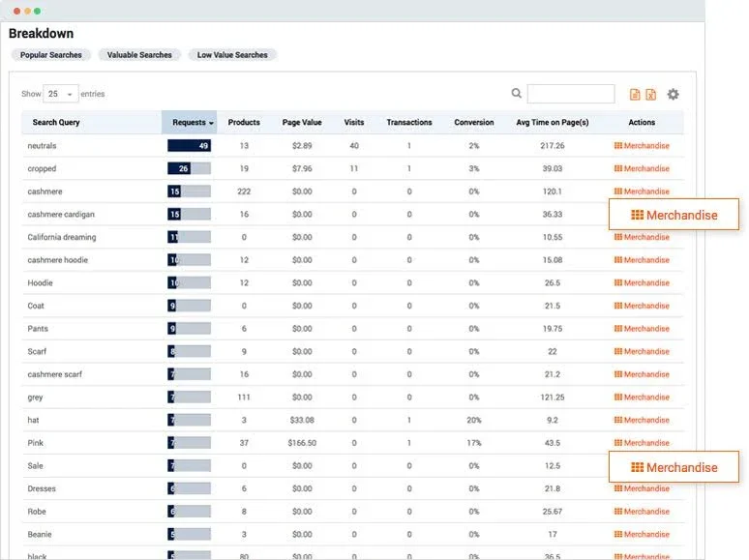
Task: Click the 222 products cell
Action: click(x=244, y=192)
